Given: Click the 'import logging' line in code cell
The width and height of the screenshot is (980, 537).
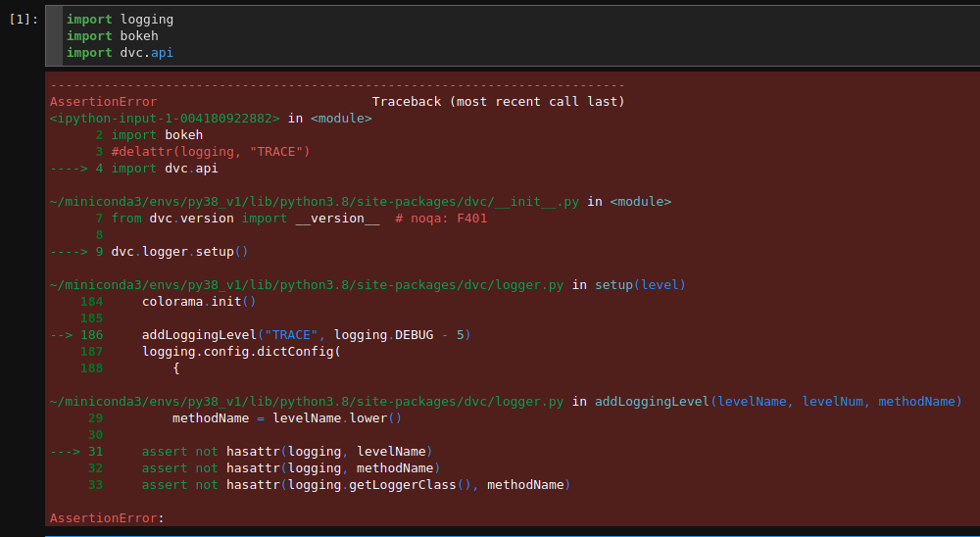Looking at the screenshot, I should point(120,20).
